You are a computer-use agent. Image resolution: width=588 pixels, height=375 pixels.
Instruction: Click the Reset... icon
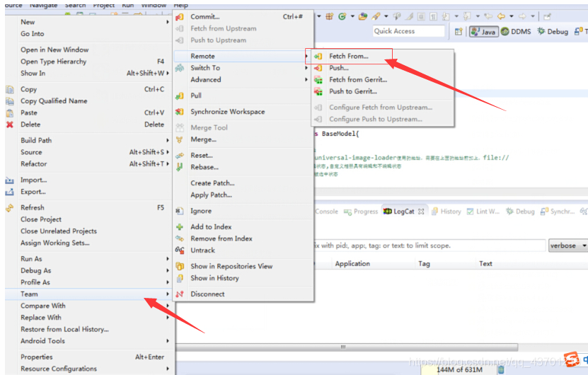click(x=180, y=156)
